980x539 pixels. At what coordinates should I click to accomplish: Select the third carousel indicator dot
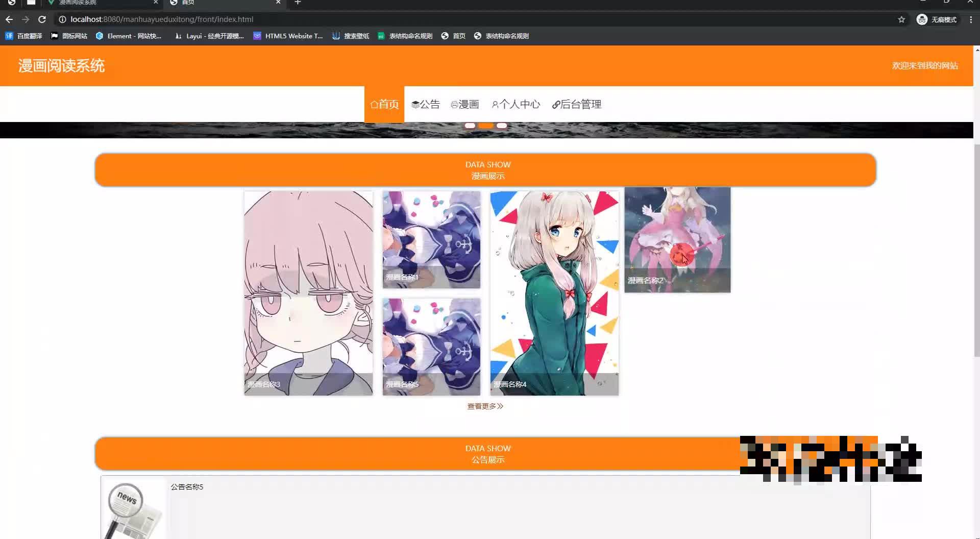click(x=502, y=126)
